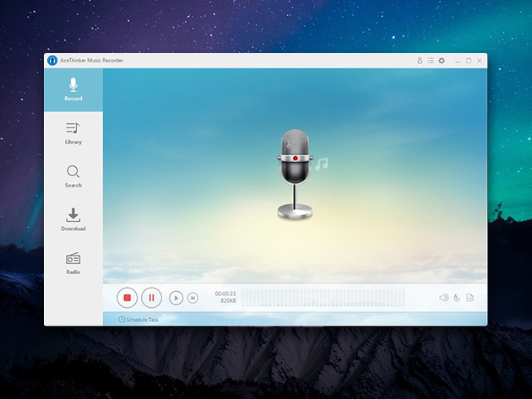Go to the Search section
The image size is (532, 399).
click(73, 176)
